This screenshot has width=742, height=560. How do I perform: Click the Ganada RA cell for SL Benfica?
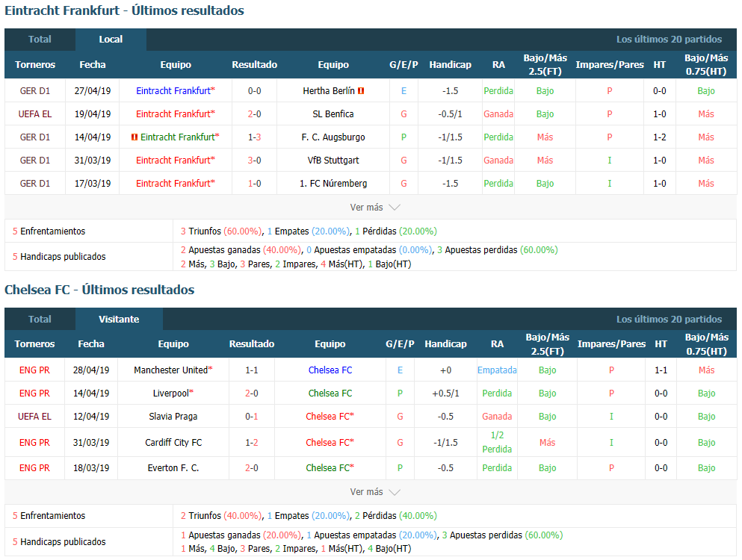[498, 114]
